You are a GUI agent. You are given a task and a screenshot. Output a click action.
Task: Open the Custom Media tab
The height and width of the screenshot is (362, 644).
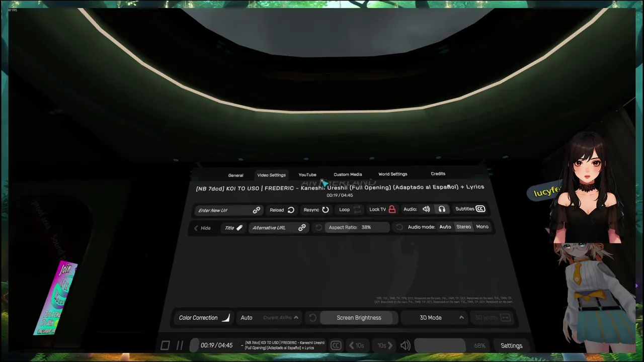pos(348,174)
